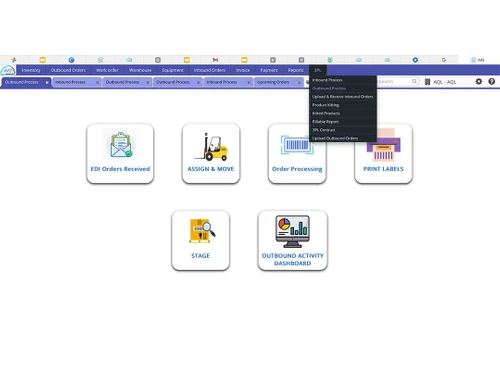Open the Order Processing barcode tile
Viewport: 500px width, 375px height.
pyautogui.click(x=297, y=153)
